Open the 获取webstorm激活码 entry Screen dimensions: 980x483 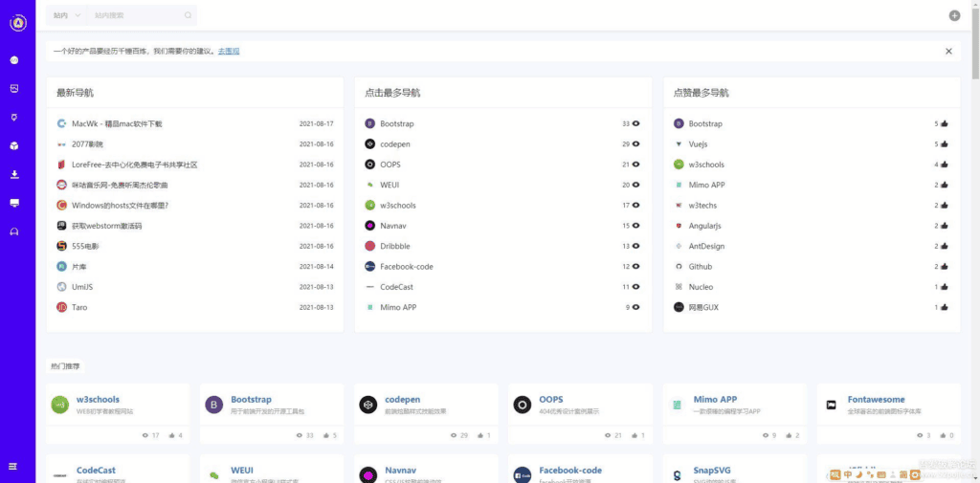click(x=107, y=226)
